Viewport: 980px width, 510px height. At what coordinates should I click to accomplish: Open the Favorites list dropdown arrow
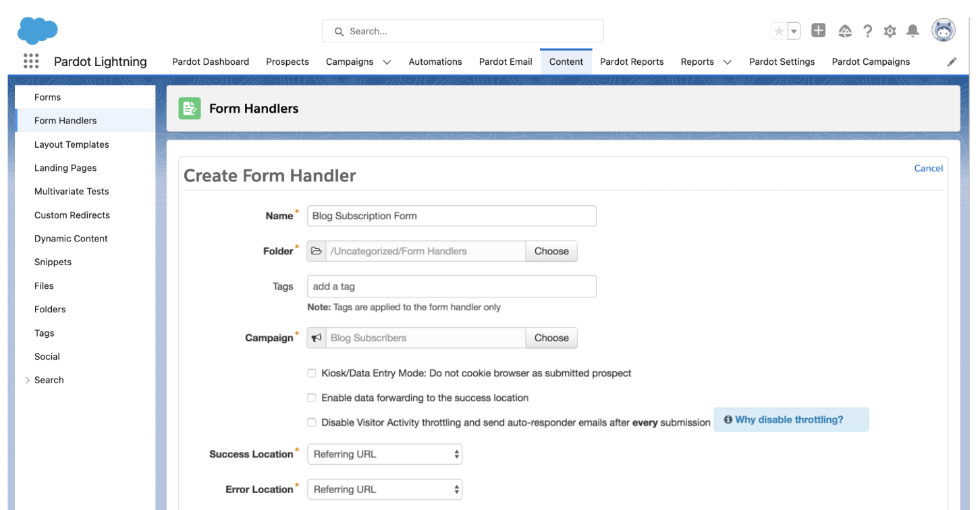pos(794,31)
